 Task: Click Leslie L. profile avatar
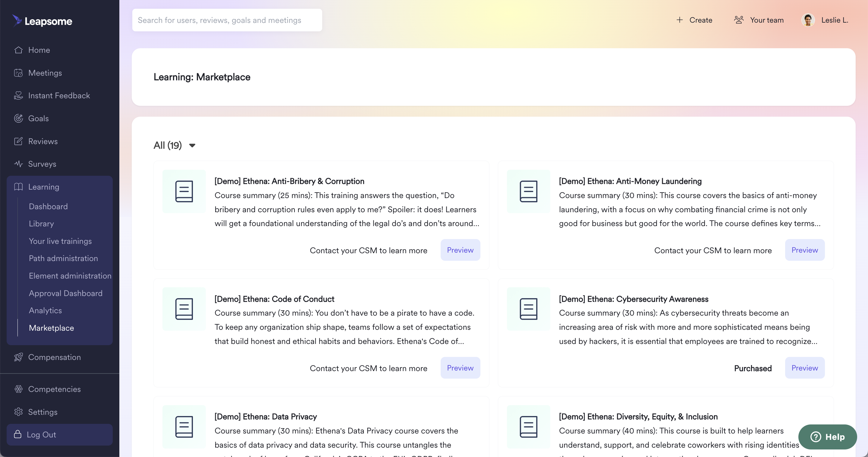[808, 20]
